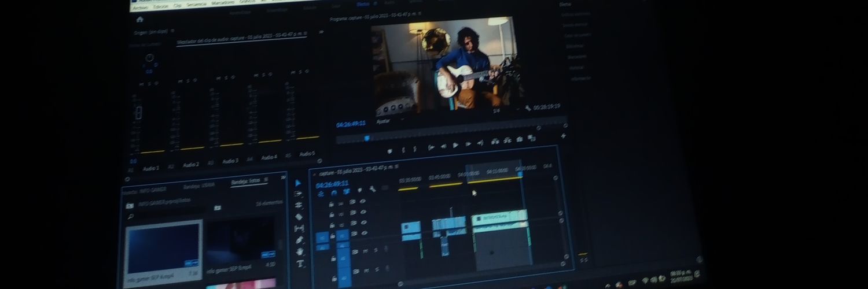Switch to the Bandeja: listas tab
This screenshot has height=289, width=868.
pyautogui.click(x=246, y=182)
